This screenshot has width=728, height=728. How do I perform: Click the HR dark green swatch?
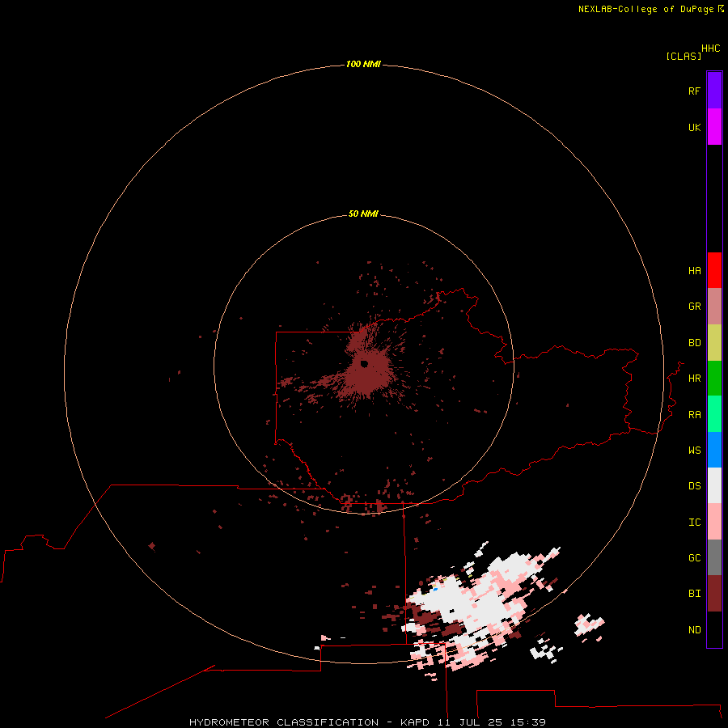[x=714, y=379]
